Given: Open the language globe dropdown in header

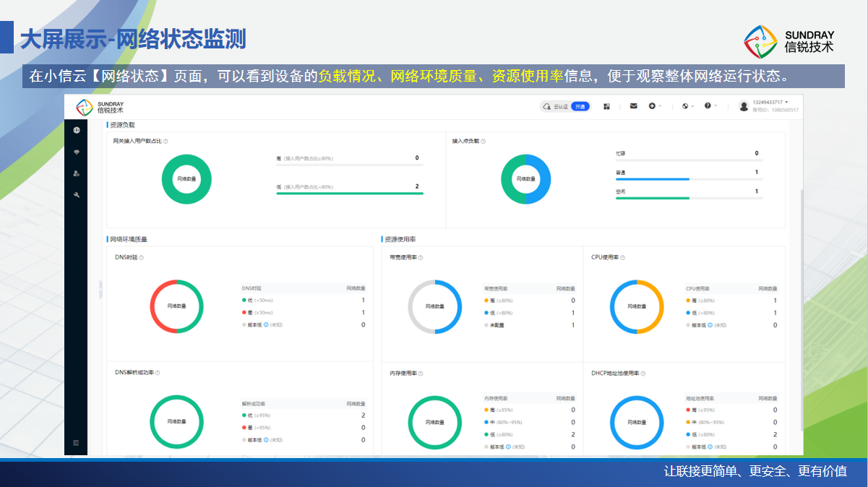Looking at the screenshot, I should tap(687, 106).
